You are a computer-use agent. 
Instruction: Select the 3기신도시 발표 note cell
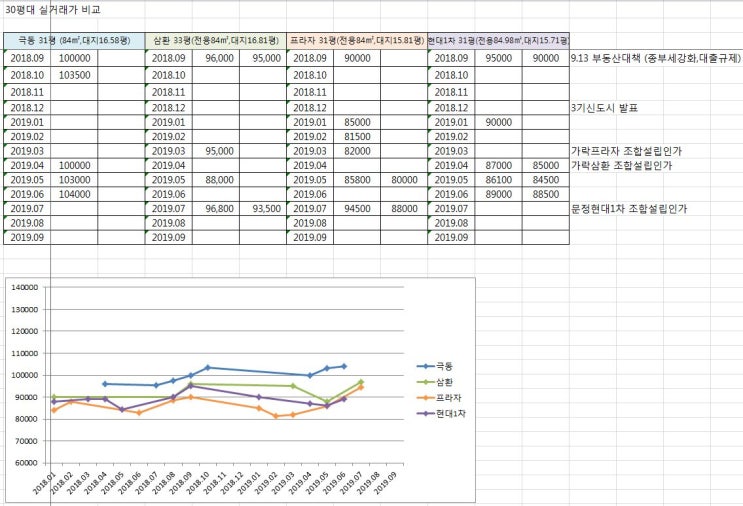click(604, 108)
